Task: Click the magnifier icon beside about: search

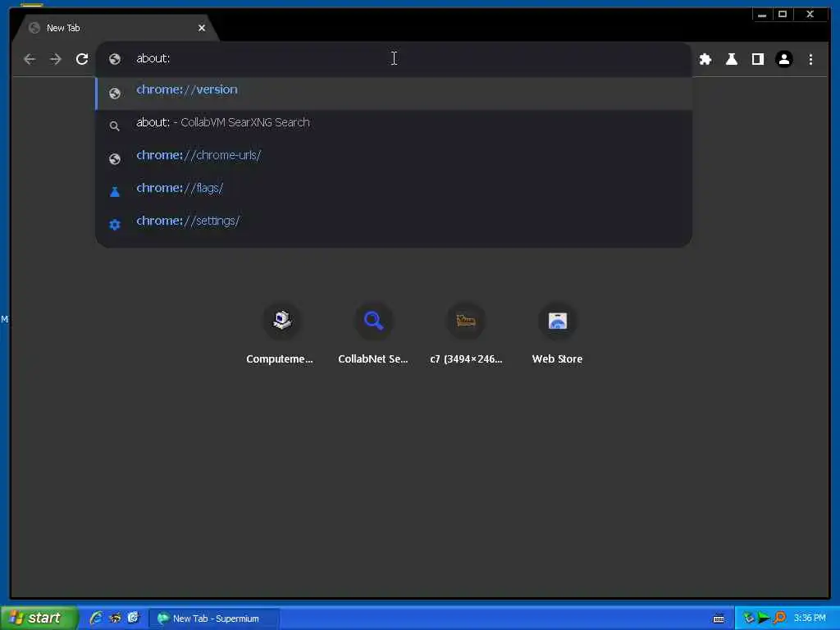Action: pos(115,126)
